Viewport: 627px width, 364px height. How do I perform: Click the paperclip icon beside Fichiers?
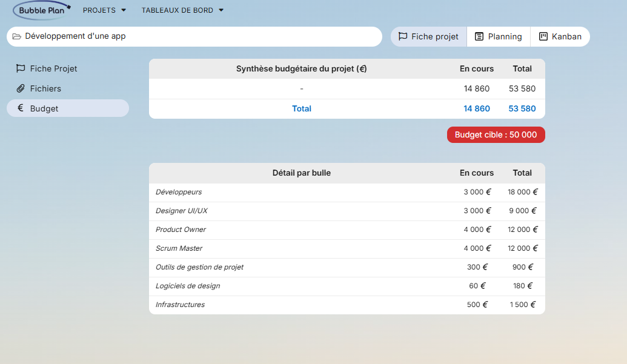tap(21, 88)
